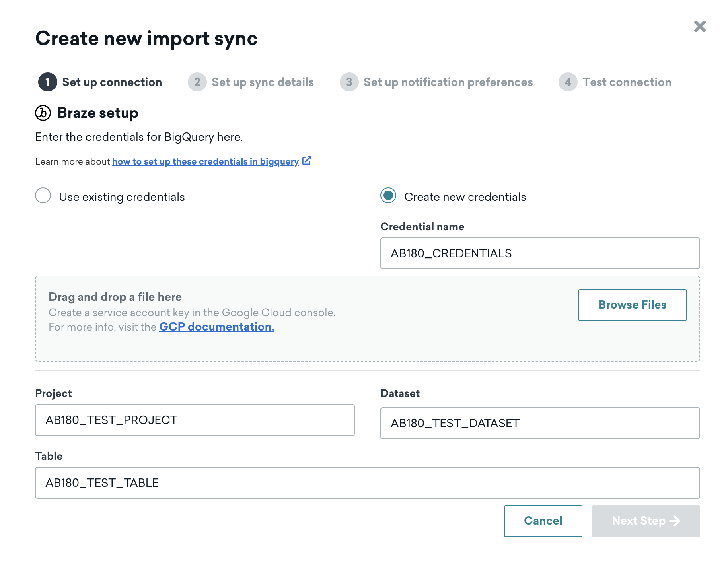Focus the Credential name input field
This screenshot has width=728, height=564.
(x=540, y=253)
